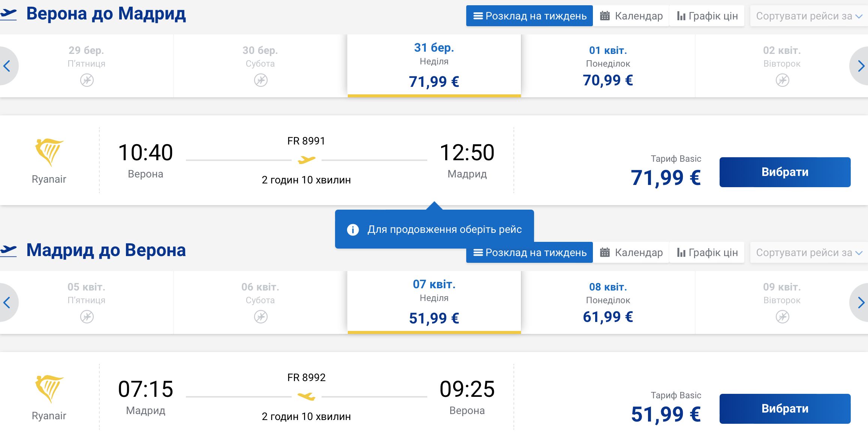Click the Ryanair harp logo for flight FR 8991

(x=49, y=152)
